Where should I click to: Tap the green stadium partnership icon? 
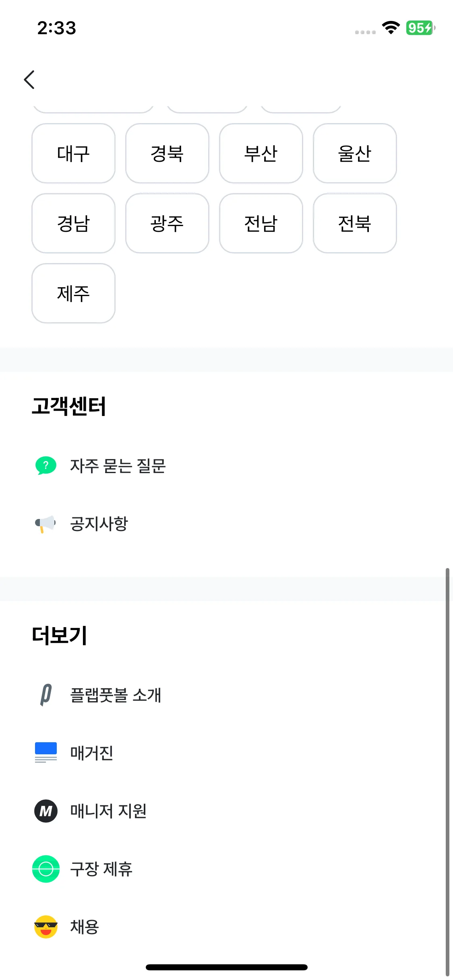pos(46,869)
